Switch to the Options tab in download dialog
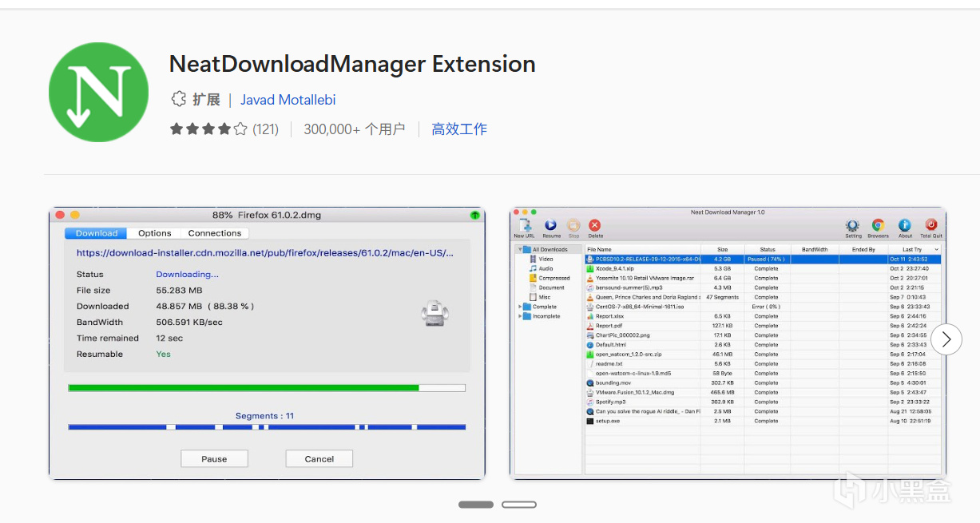 click(x=154, y=233)
